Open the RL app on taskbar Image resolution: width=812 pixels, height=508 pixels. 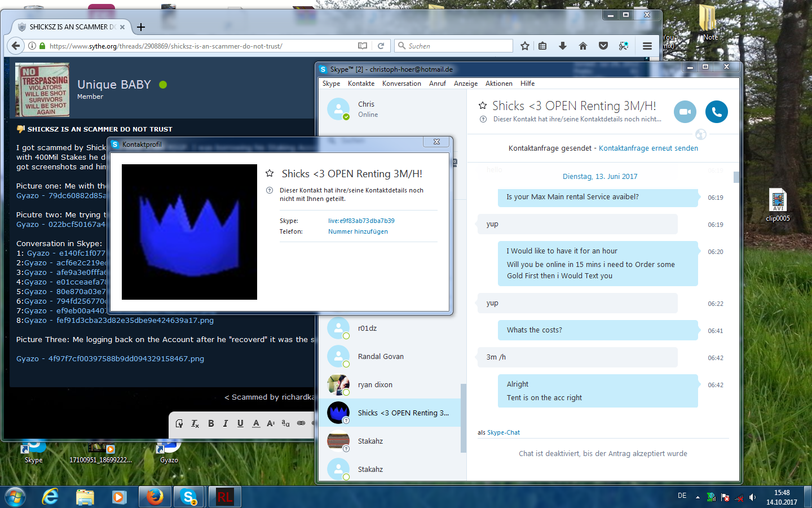tap(224, 497)
